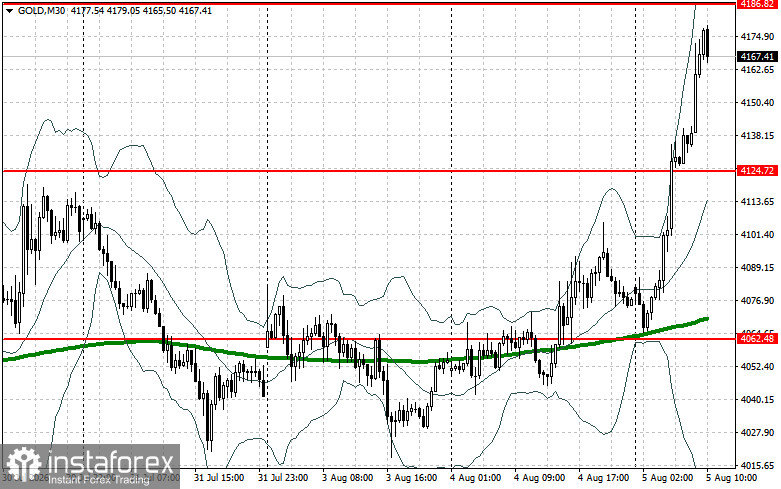
Task: Open the chart menu triangle beside GOLD,M30
Action: pos(9,10)
